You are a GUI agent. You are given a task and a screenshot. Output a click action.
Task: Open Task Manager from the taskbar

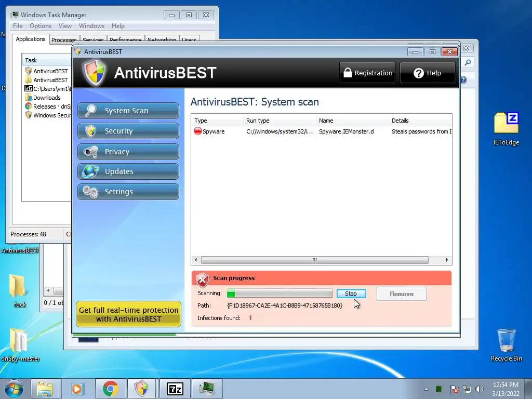pos(207,389)
